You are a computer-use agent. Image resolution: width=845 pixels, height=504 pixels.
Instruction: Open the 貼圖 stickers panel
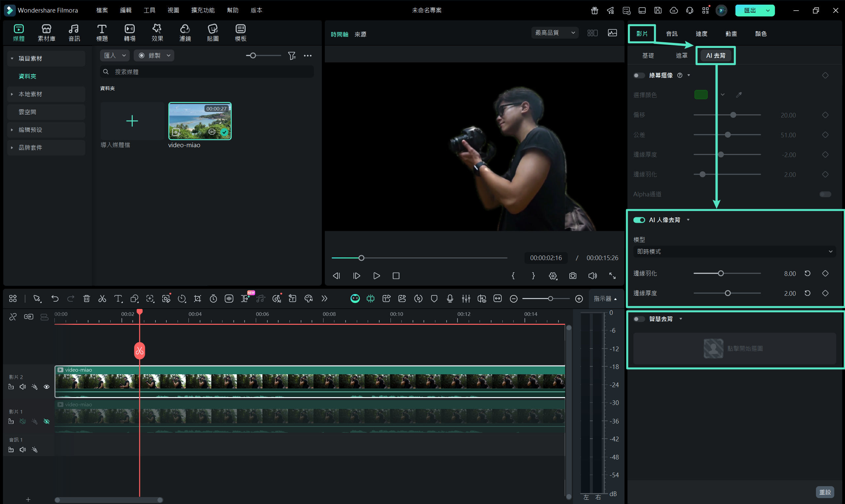coord(213,33)
